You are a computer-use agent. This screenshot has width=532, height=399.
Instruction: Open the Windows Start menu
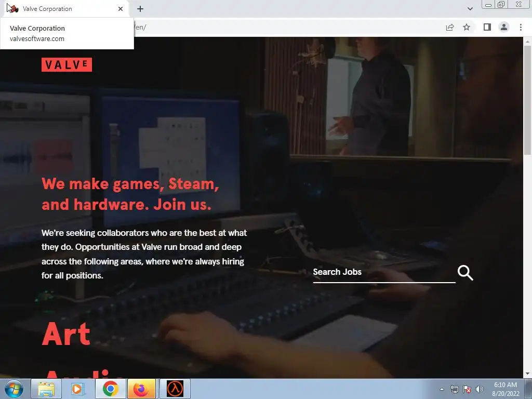[x=14, y=389]
